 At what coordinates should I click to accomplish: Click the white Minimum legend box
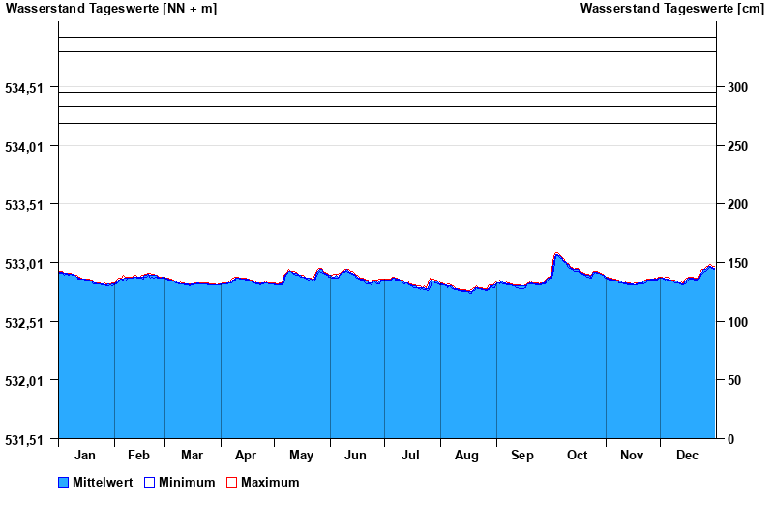coord(149,482)
